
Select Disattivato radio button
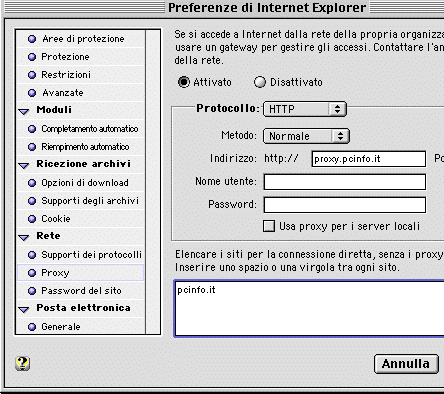click(260, 82)
